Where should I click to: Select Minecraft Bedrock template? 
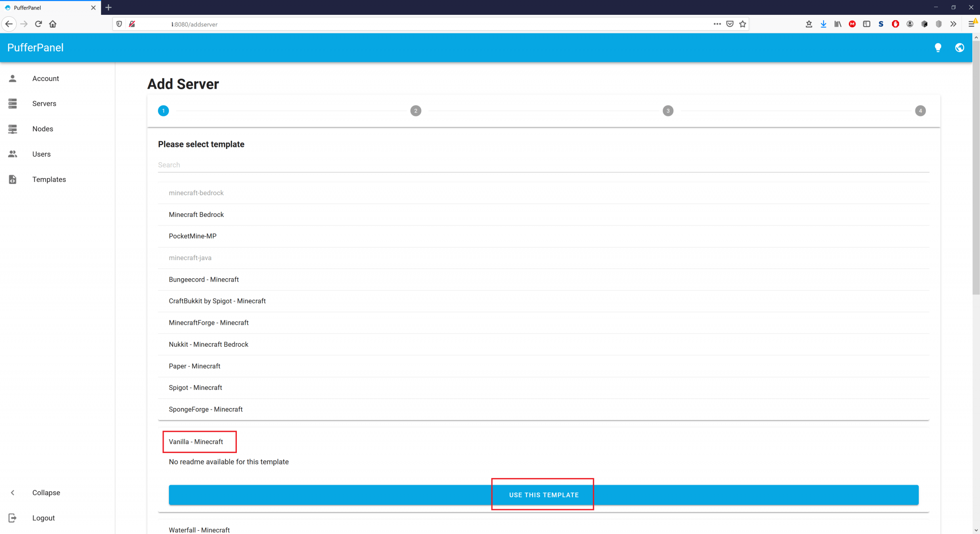coord(196,215)
